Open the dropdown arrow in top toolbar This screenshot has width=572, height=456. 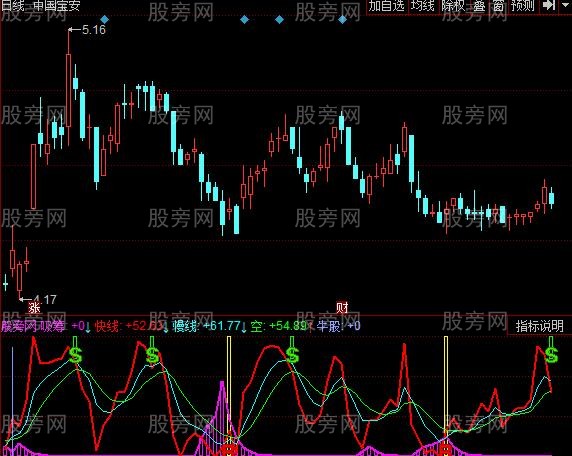point(564,6)
